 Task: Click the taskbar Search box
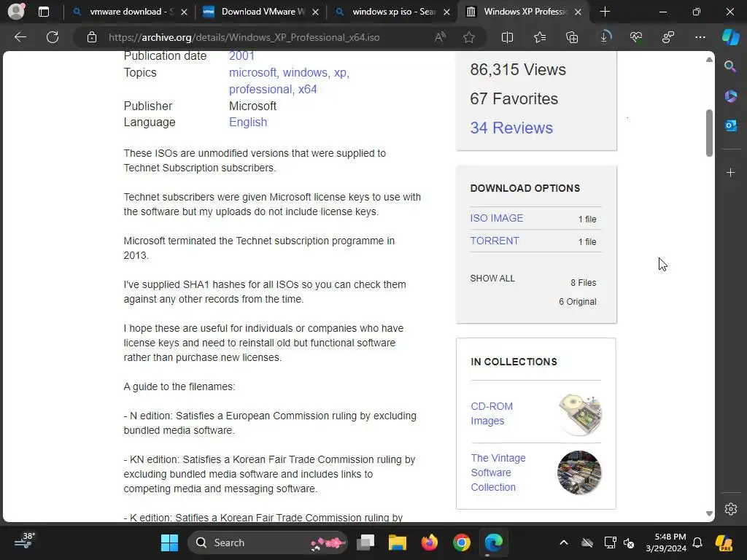[267, 542]
